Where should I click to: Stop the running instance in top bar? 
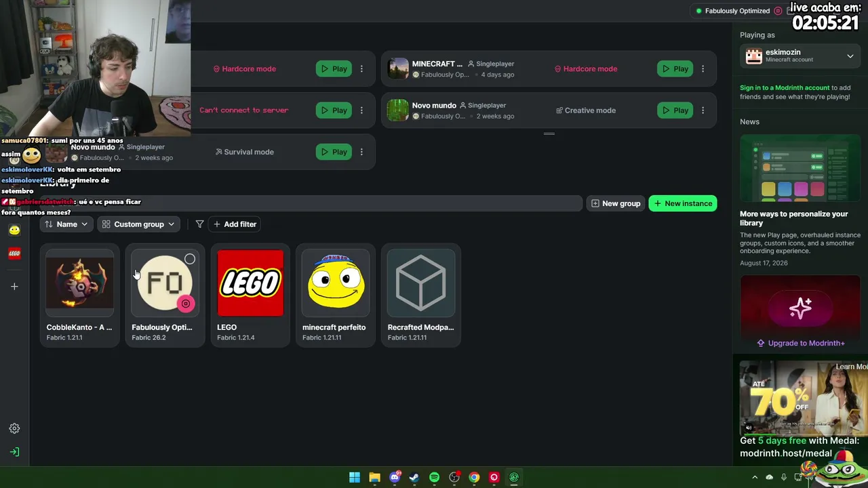click(x=778, y=11)
